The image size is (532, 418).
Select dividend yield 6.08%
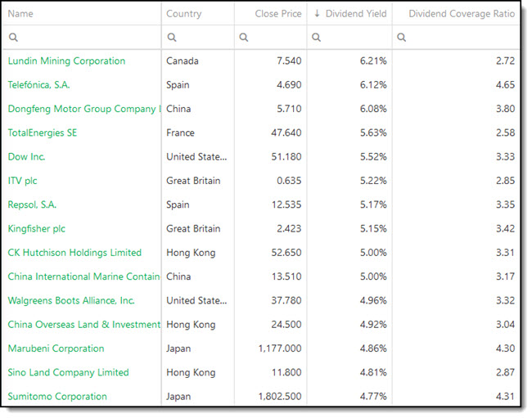click(373, 109)
